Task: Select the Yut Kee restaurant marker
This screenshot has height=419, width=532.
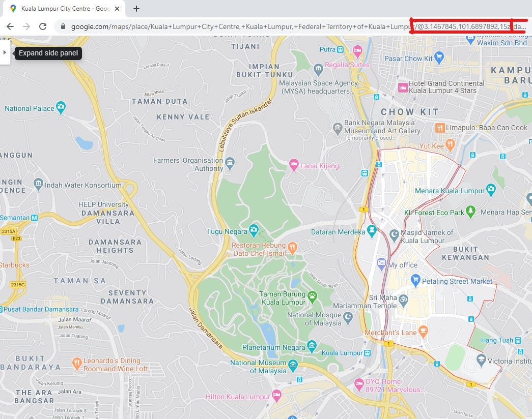Action: tap(450, 144)
